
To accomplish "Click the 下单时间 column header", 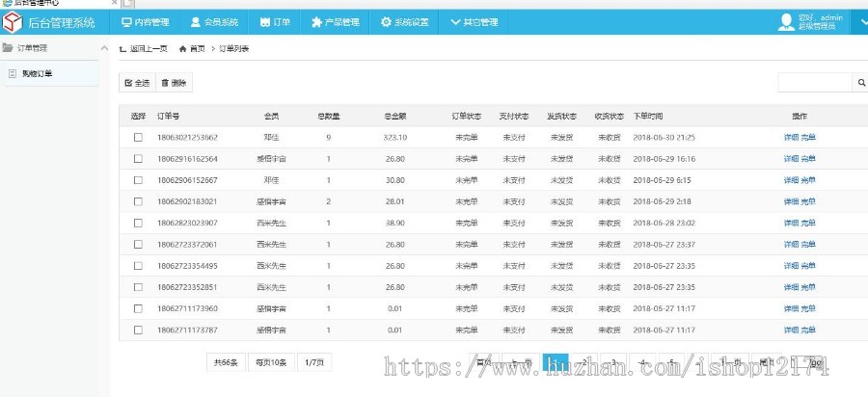I will (648, 117).
